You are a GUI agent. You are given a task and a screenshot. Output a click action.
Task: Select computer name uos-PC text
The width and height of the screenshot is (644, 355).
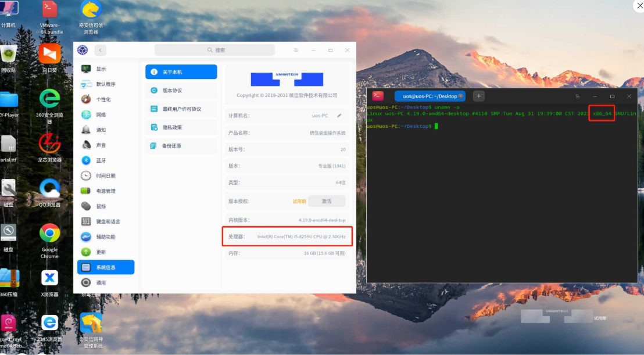320,116
